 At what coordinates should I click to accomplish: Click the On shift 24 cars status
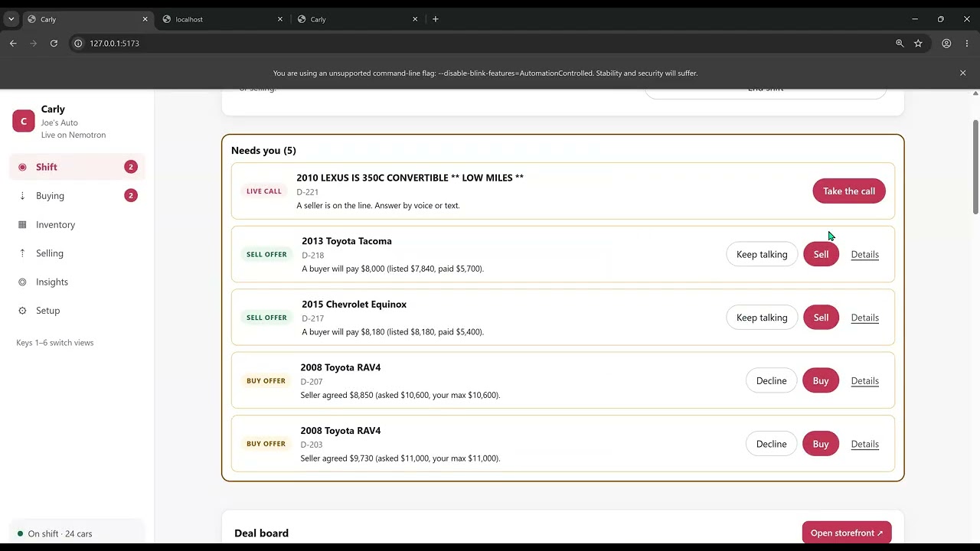tap(77, 533)
